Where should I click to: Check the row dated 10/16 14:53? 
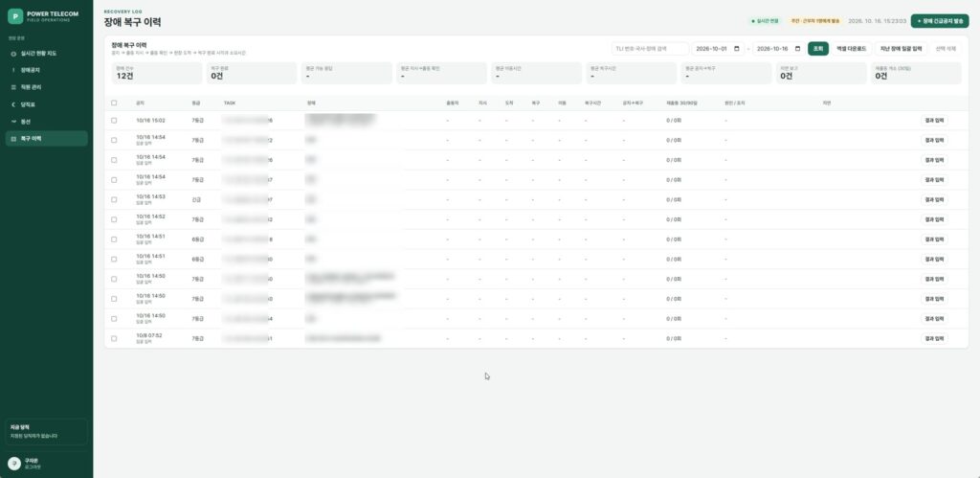tap(114, 199)
